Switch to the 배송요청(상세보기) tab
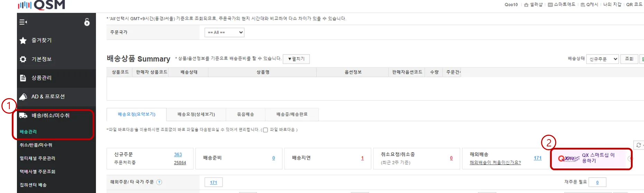This screenshot has width=644, height=193. pyautogui.click(x=196, y=114)
